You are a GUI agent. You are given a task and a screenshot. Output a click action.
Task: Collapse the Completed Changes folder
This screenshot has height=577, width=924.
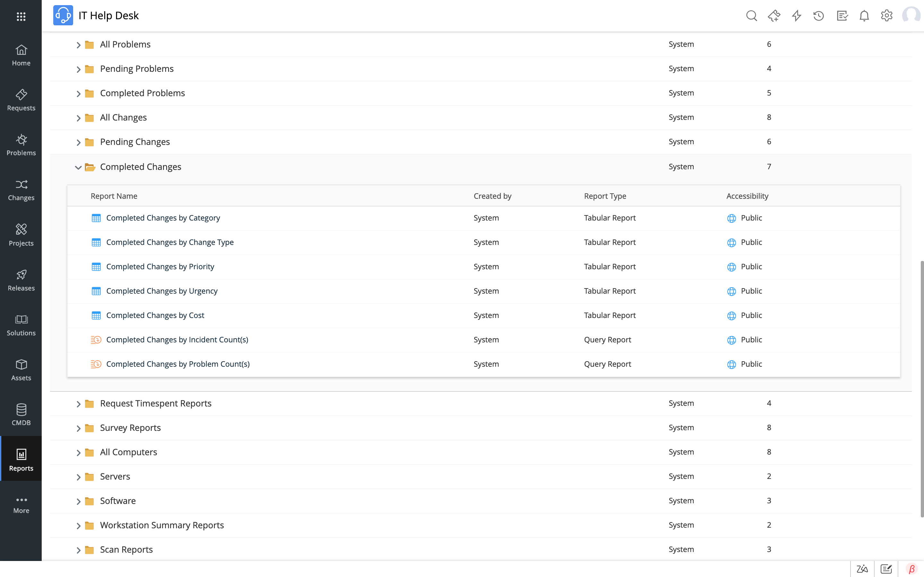pos(78,166)
